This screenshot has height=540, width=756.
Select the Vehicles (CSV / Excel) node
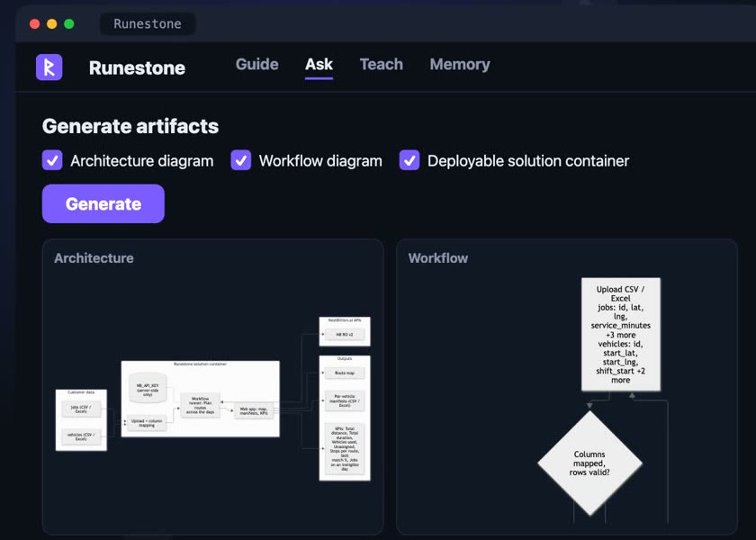pyautogui.click(x=81, y=436)
